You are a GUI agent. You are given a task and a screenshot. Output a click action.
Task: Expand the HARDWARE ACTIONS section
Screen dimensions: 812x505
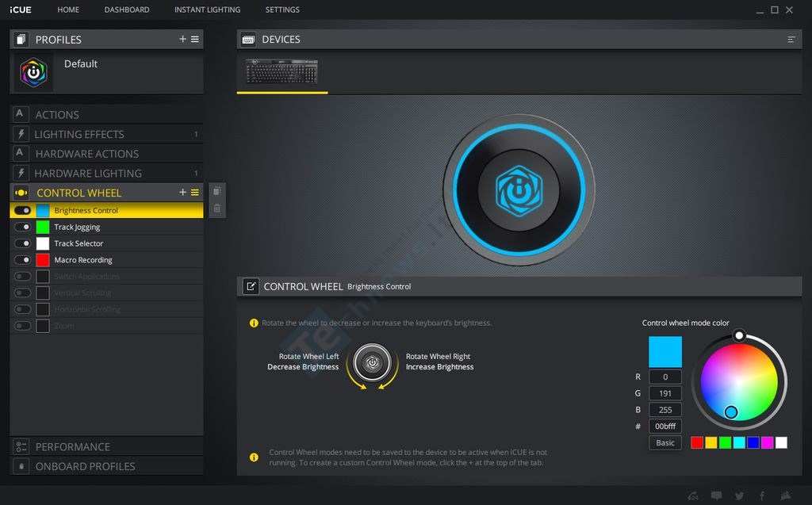[106, 154]
